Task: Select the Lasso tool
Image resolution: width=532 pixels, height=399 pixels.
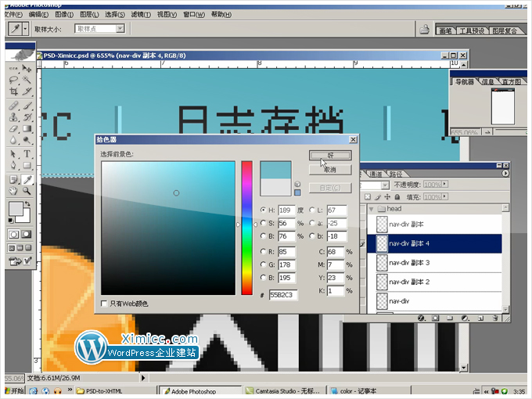Action: click(x=13, y=80)
